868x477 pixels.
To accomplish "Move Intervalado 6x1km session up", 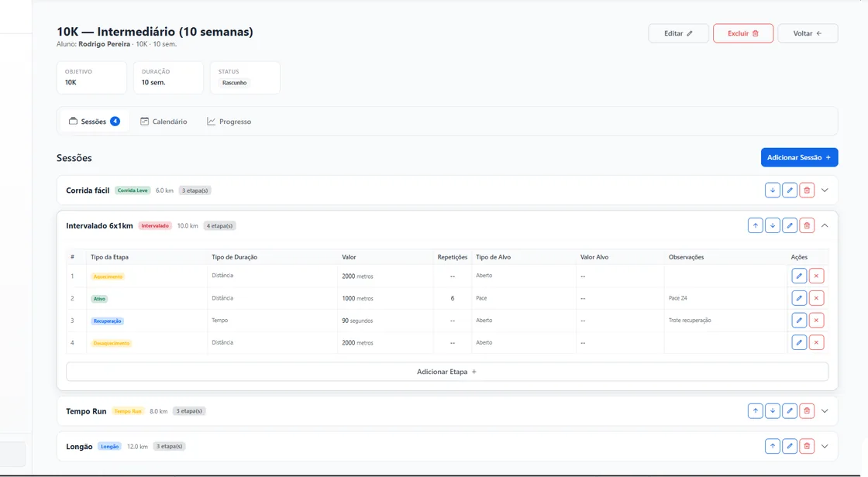I will click(755, 226).
